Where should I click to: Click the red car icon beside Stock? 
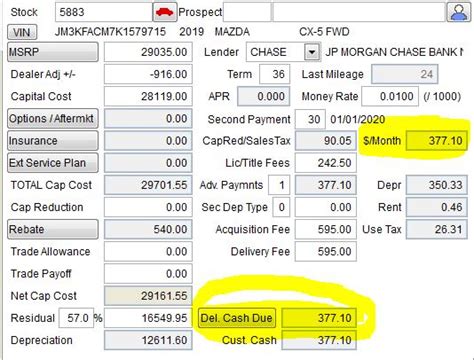(x=165, y=12)
